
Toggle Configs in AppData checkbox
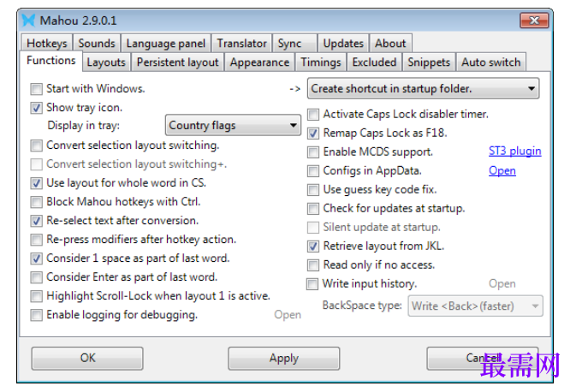(313, 170)
